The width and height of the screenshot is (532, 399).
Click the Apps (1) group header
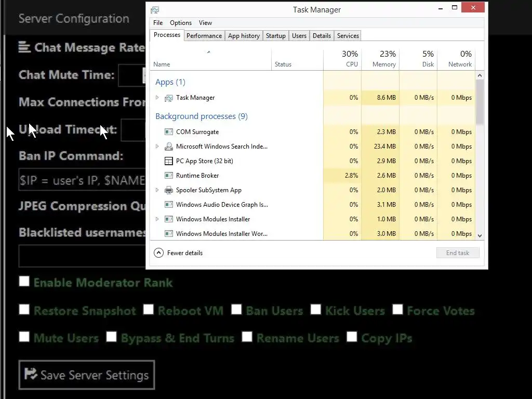point(170,82)
